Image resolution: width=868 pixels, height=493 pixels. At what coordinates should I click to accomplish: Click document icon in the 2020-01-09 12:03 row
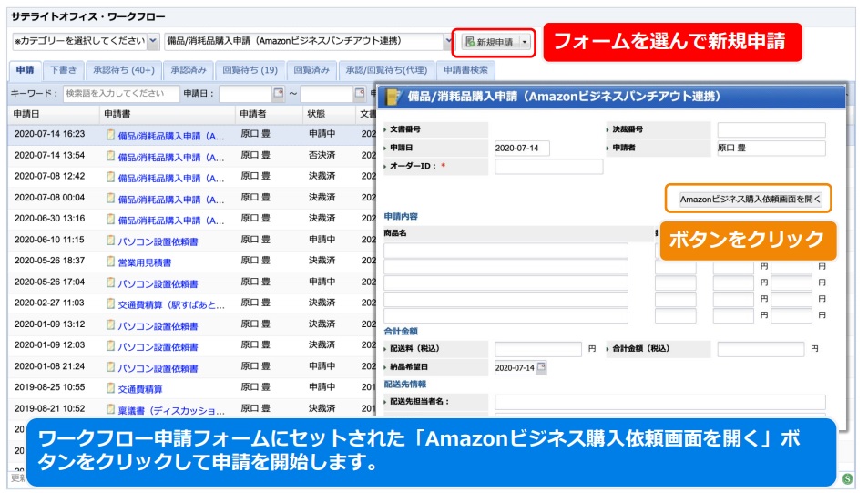tap(111, 345)
